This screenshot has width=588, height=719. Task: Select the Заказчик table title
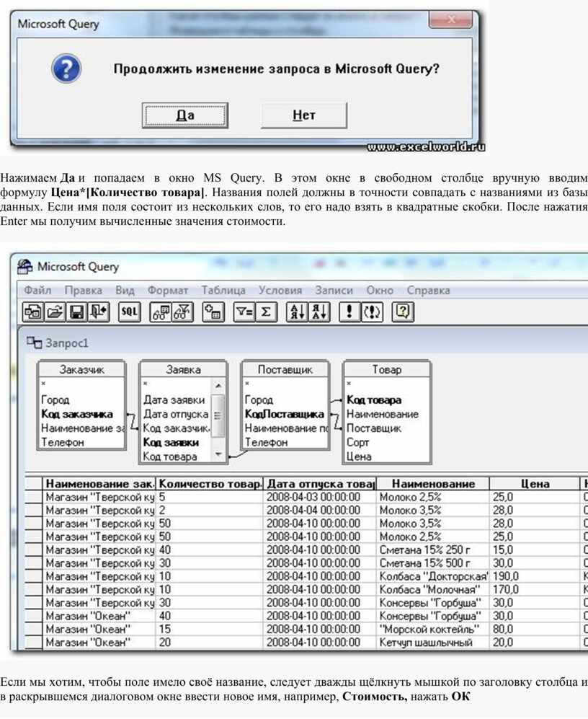[x=81, y=369]
